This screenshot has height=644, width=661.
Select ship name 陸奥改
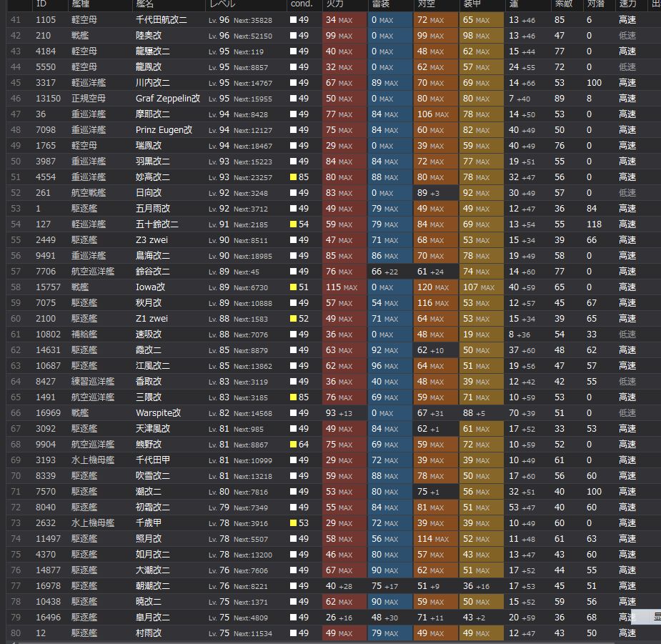(149, 36)
